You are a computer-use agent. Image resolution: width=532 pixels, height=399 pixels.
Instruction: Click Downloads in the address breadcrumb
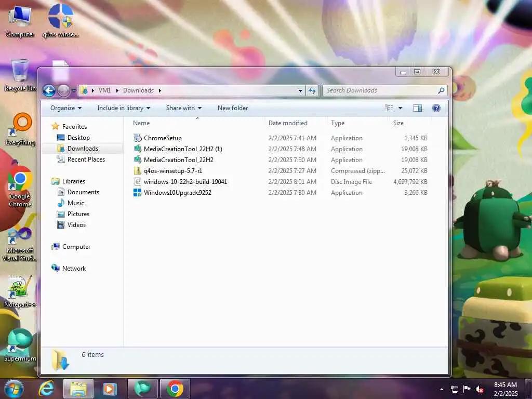138,90
